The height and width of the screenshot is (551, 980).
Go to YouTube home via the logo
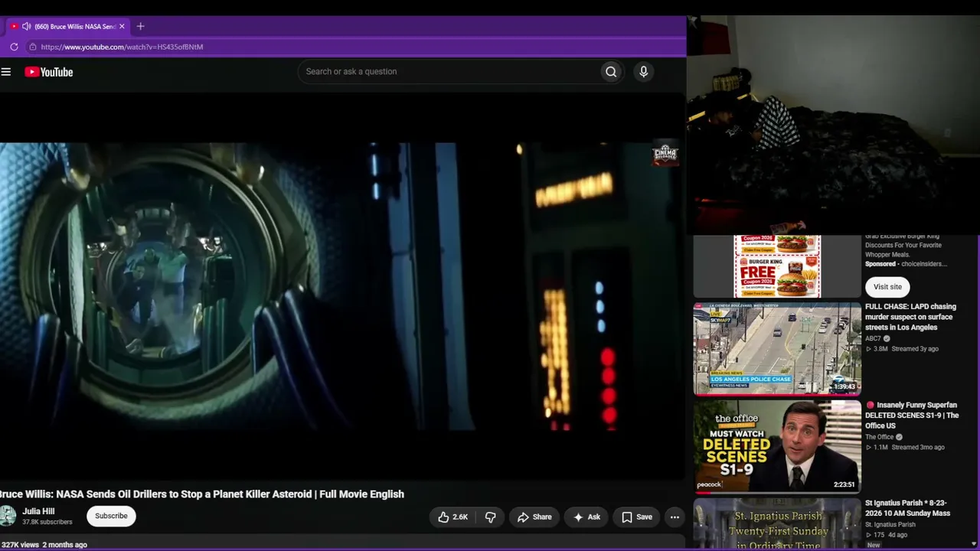(x=48, y=72)
